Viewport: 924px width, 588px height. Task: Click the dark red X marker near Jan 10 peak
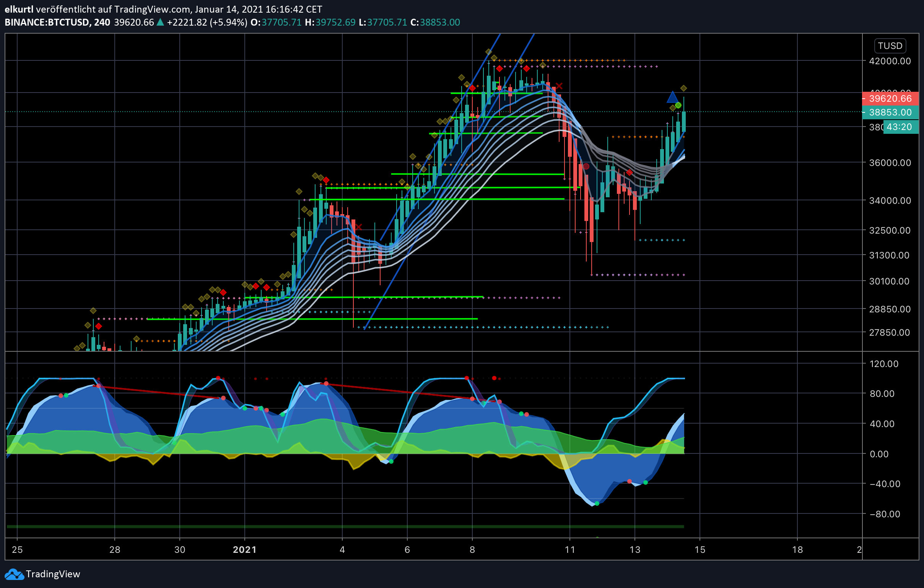coord(559,86)
